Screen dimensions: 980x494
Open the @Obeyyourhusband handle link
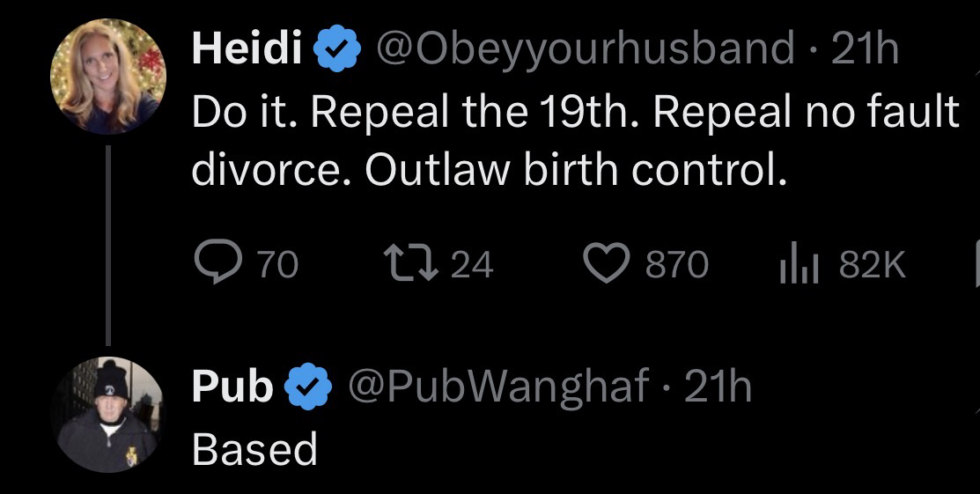pyautogui.click(x=584, y=51)
